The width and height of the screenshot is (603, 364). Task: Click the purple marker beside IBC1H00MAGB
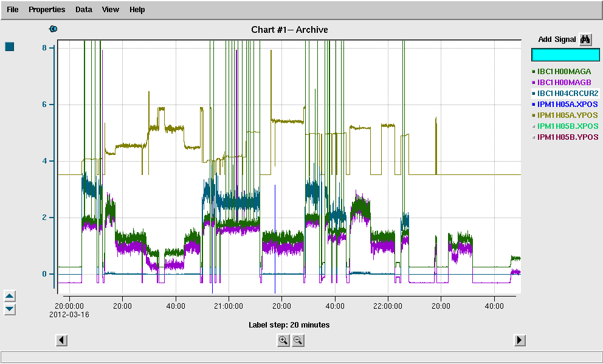click(533, 83)
